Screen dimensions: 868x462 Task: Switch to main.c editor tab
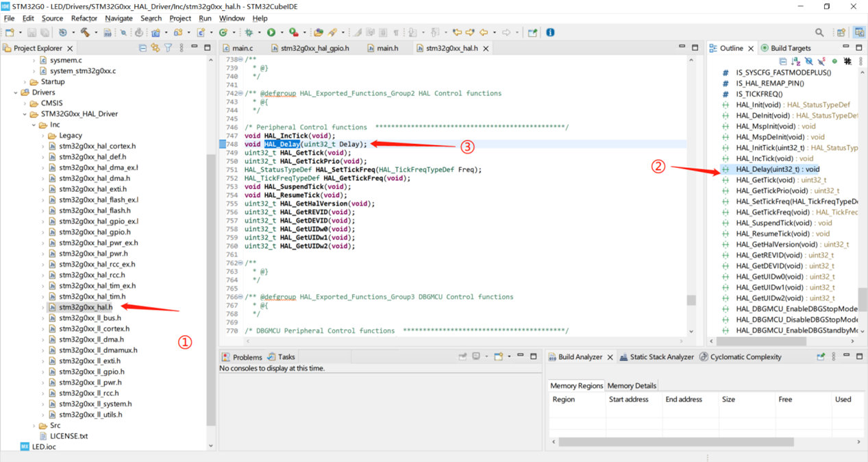coord(238,49)
